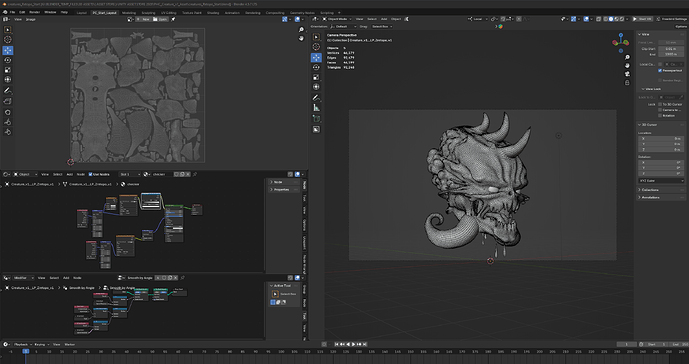Click the pan hand icon in 3D viewport
689x364 pixels.
[627, 66]
